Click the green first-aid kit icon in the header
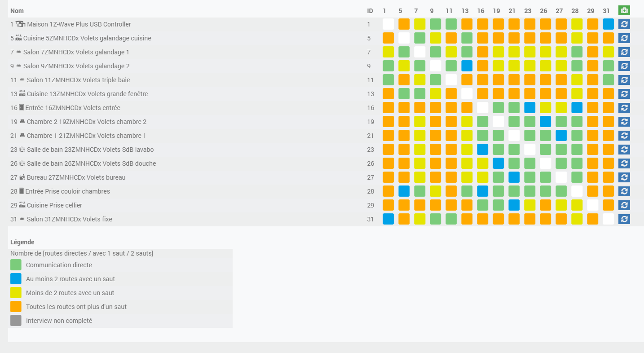 (x=624, y=10)
